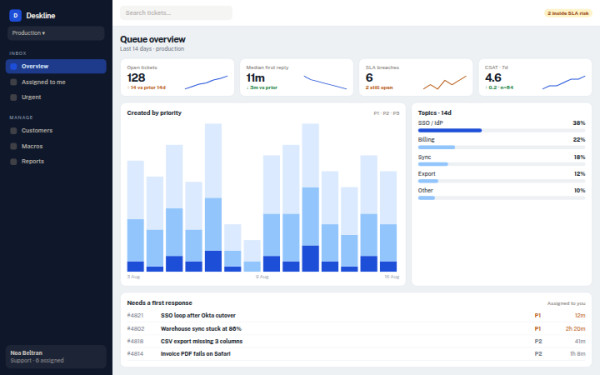
Task: Click the 22% value for Billing
Action: point(579,140)
